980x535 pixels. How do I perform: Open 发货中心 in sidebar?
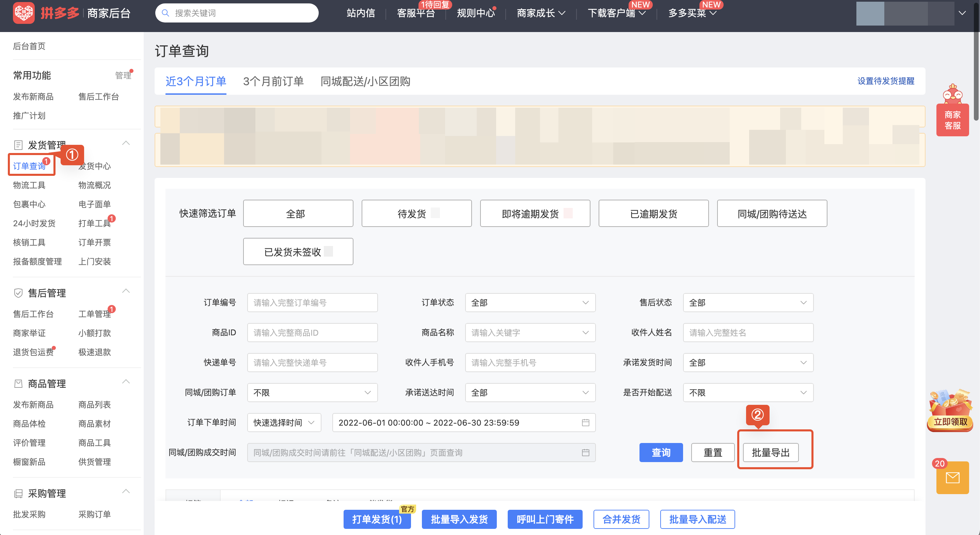94,166
